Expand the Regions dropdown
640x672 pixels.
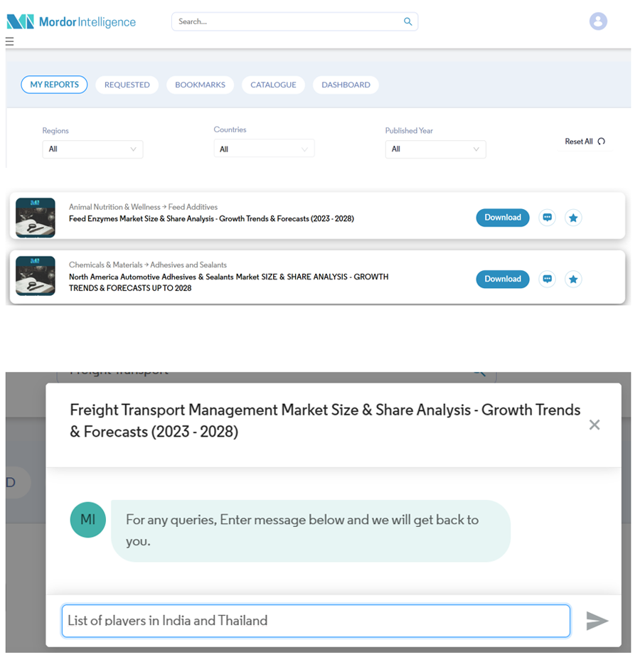tap(92, 149)
